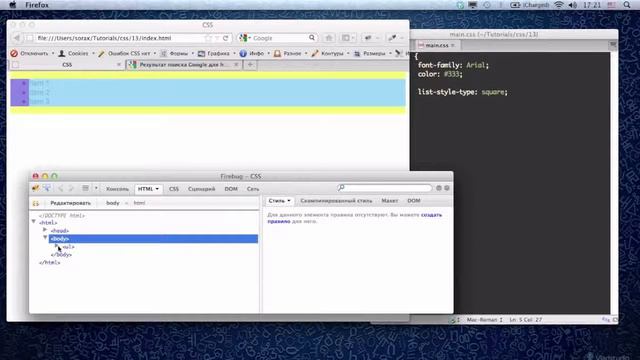Open the Скомпилированный стиль side tab

pyautogui.click(x=336, y=201)
